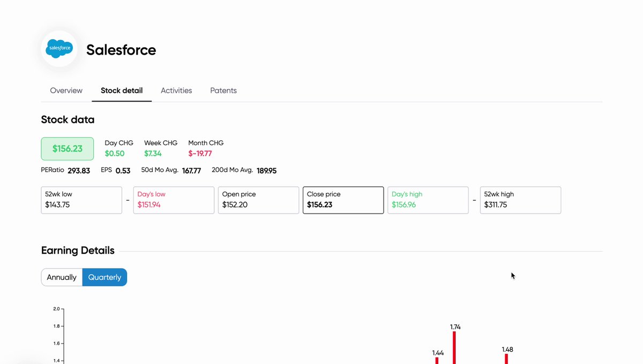Click the Salesforce company name heading

[x=121, y=50]
